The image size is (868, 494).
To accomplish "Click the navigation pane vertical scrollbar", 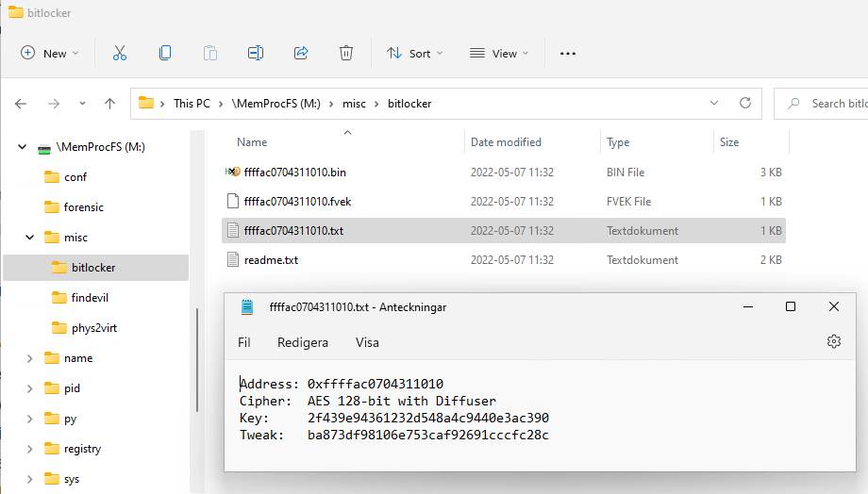I will click(196, 359).
